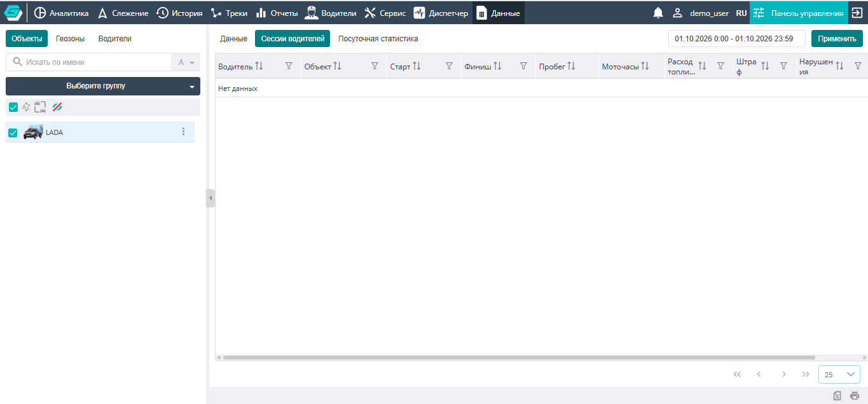
Task: Open the Аналитика menu
Action: click(61, 13)
